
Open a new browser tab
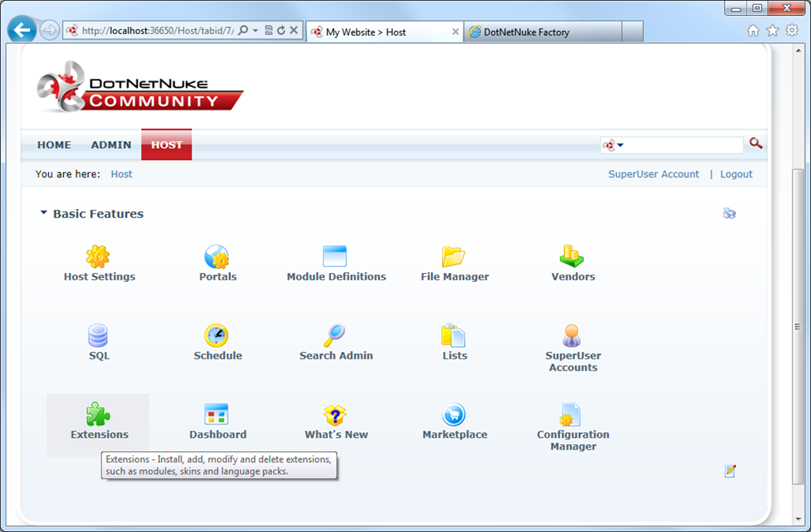[633, 32]
